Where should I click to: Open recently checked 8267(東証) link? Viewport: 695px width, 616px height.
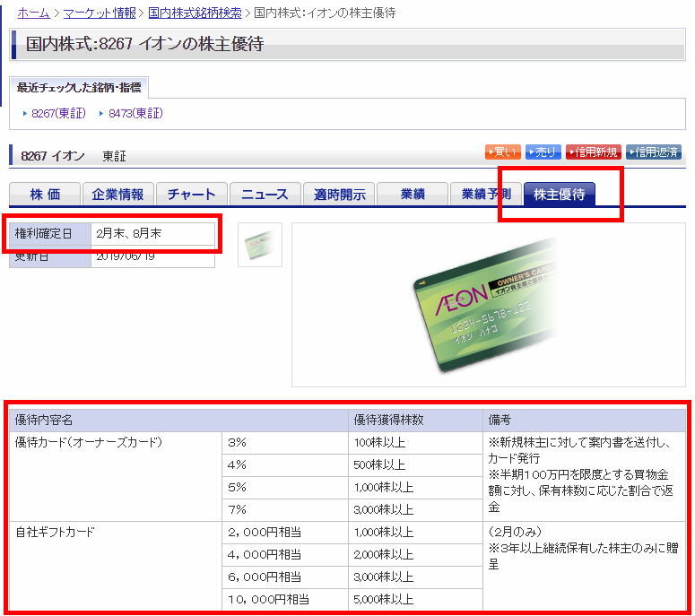click(x=58, y=114)
